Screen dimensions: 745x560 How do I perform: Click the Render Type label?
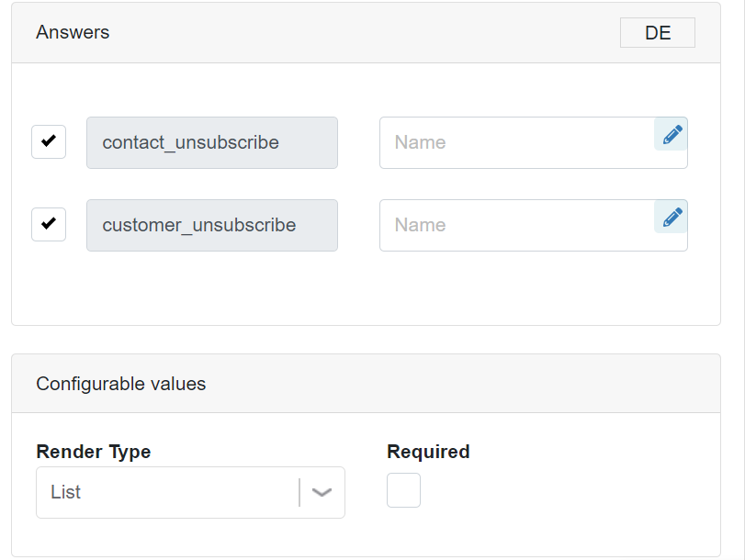pos(94,452)
